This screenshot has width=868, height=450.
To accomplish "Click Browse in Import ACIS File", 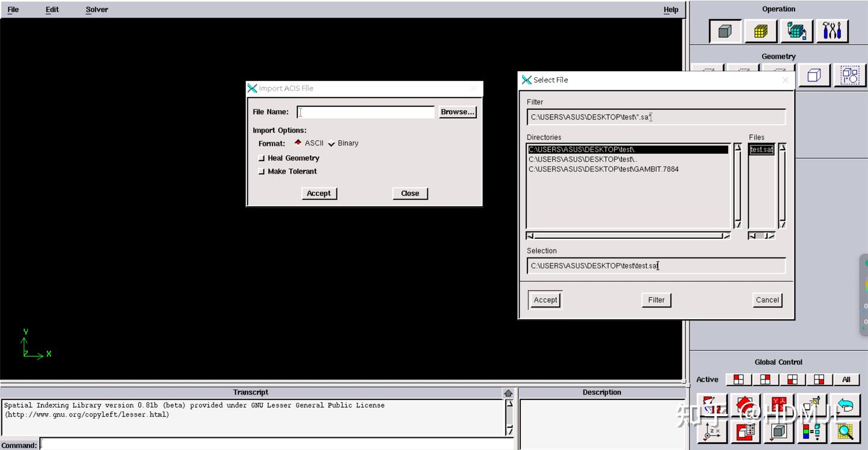I will tap(458, 112).
